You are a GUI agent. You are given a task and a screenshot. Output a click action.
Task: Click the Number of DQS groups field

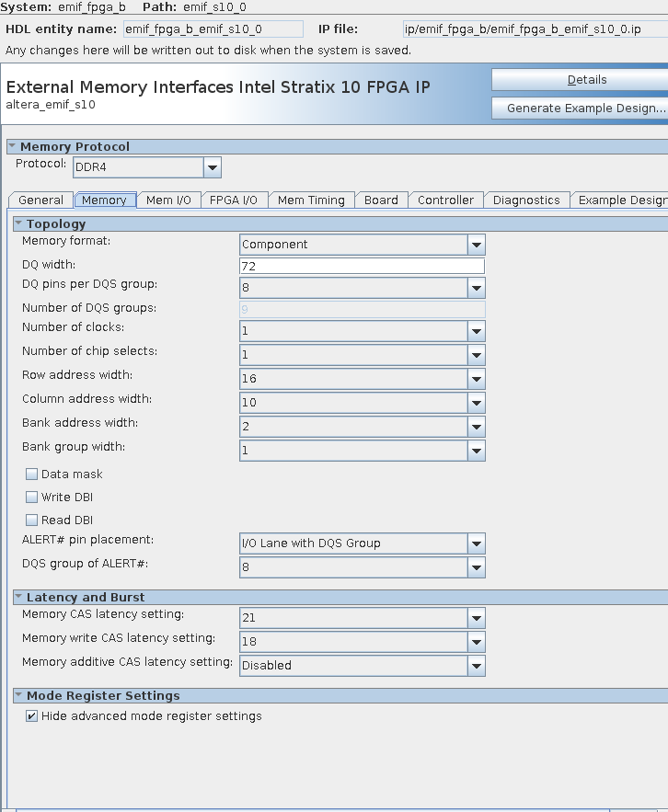click(362, 310)
